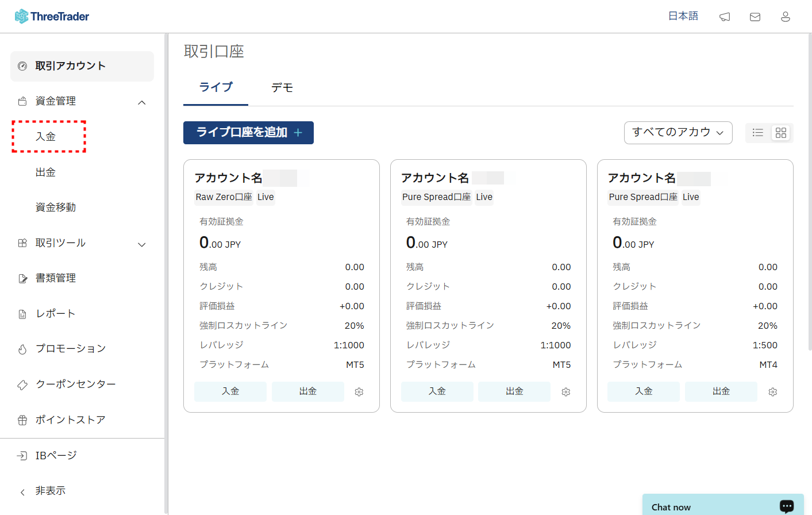Click 出金 on the MT4 Pure Spread card

click(721, 391)
